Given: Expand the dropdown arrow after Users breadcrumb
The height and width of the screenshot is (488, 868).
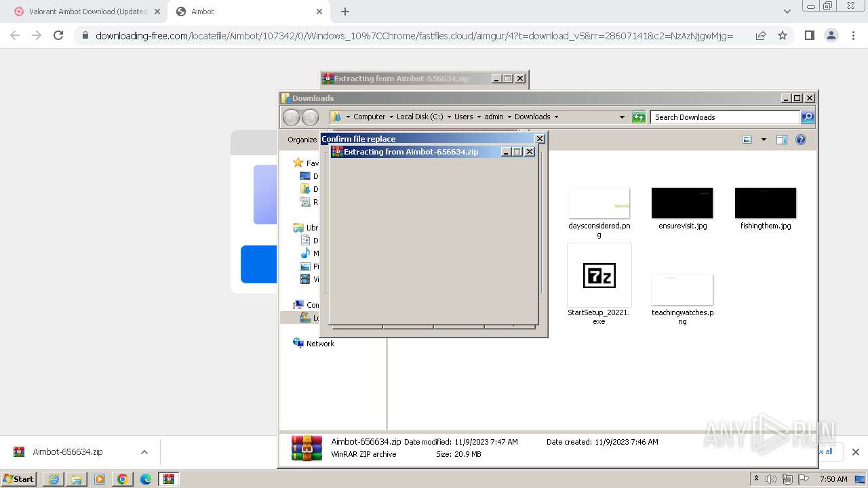Looking at the screenshot, I should tap(479, 117).
